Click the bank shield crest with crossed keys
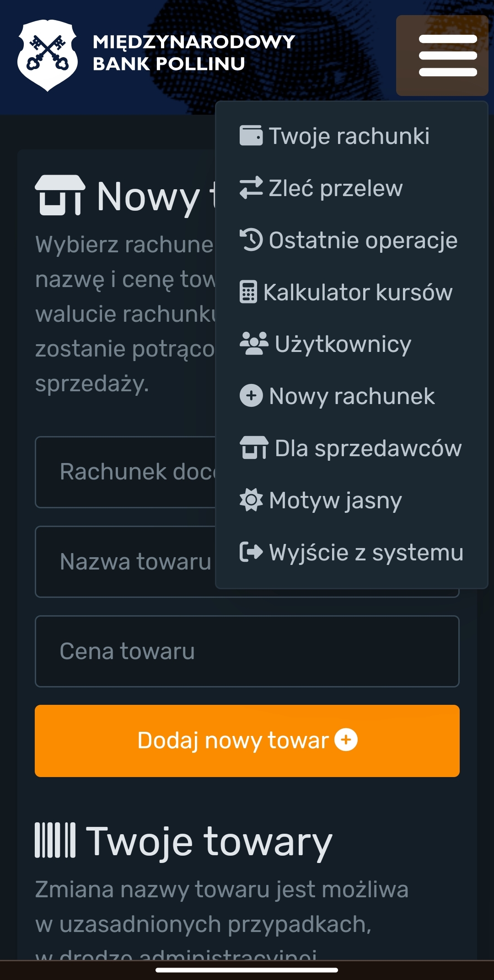The height and width of the screenshot is (980, 494). [x=47, y=55]
